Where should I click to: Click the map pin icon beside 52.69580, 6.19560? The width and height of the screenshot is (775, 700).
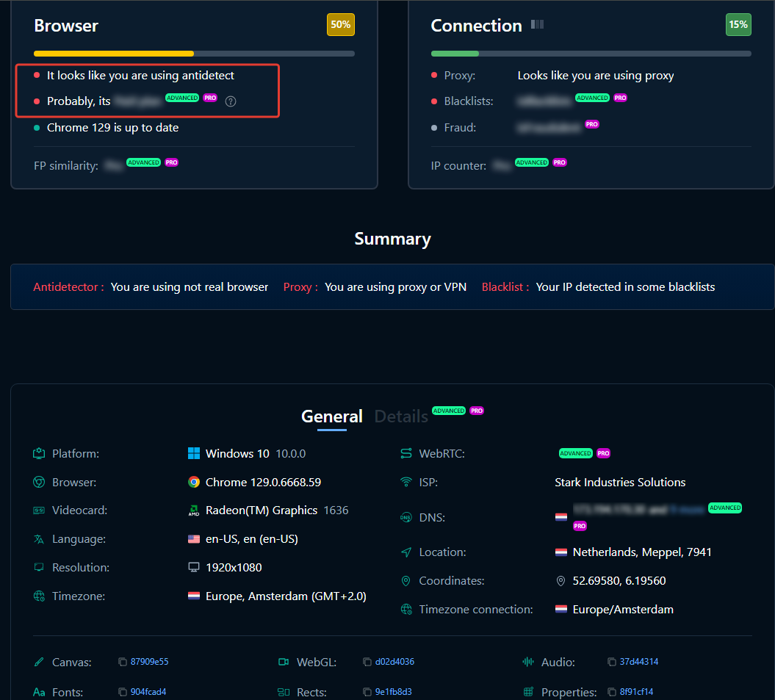(560, 581)
